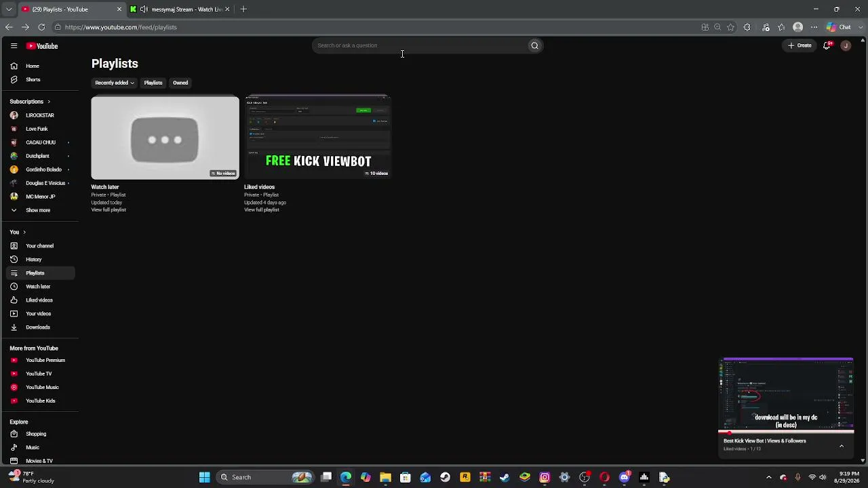The image size is (868, 488).
Task: Open the browser profile avatar
Action: point(798,27)
